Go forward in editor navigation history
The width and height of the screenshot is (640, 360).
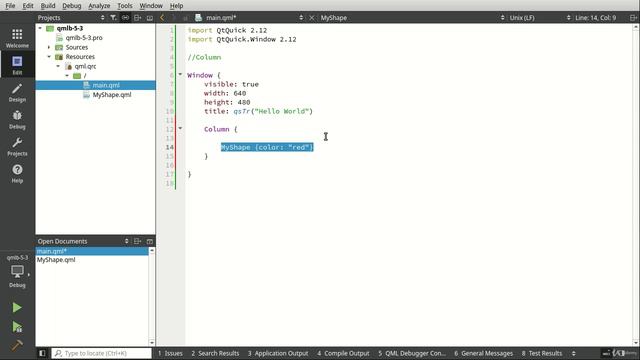pyautogui.click(x=173, y=18)
